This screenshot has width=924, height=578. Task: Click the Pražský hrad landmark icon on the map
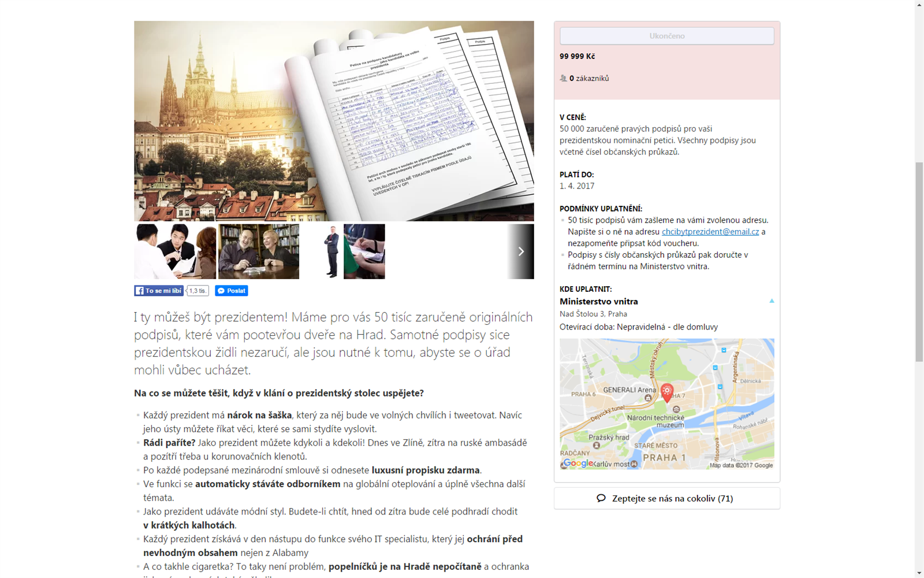(x=597, y=445)
